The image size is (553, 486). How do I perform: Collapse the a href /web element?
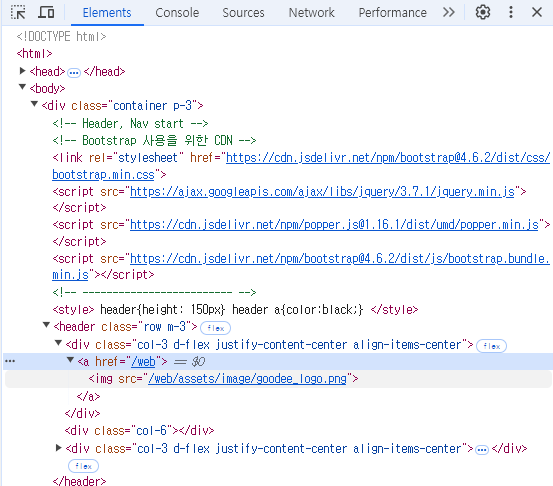[70, 360]
